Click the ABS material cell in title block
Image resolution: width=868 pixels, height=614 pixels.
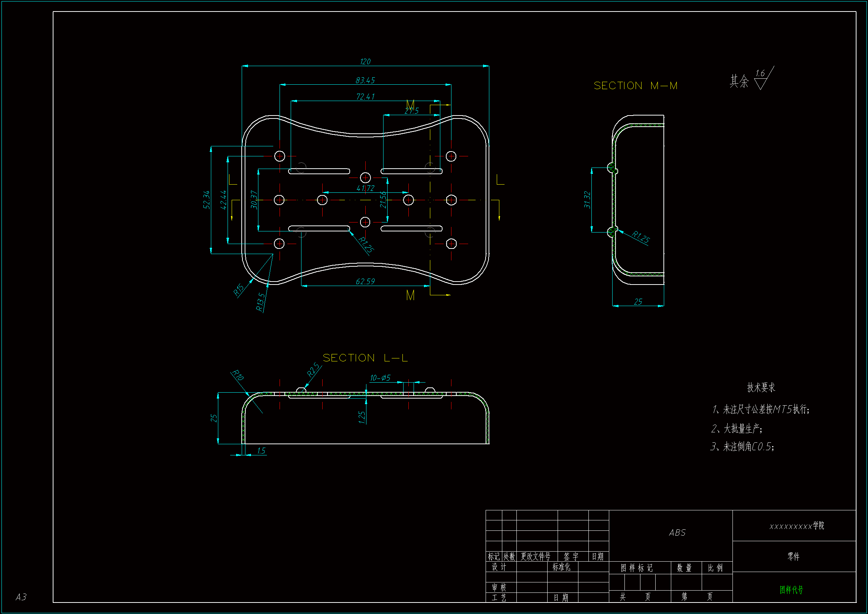pyautogui.click(x=677, y=533)
